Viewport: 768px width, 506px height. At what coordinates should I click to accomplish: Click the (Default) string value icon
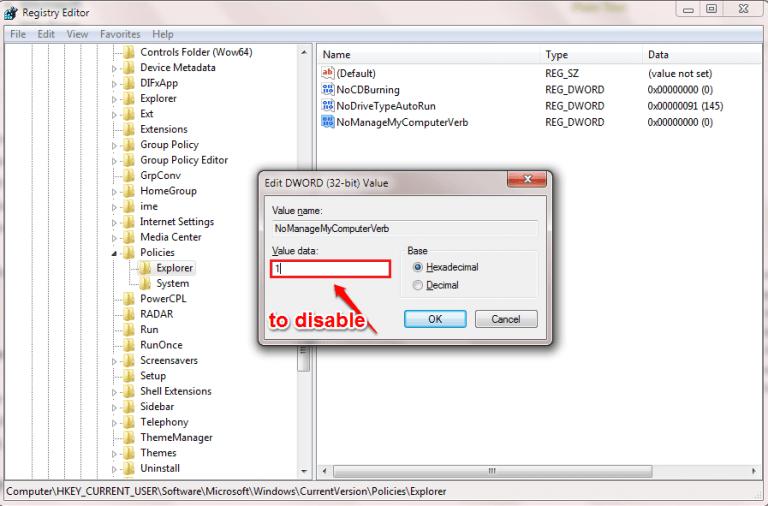(x=327, y=73)
